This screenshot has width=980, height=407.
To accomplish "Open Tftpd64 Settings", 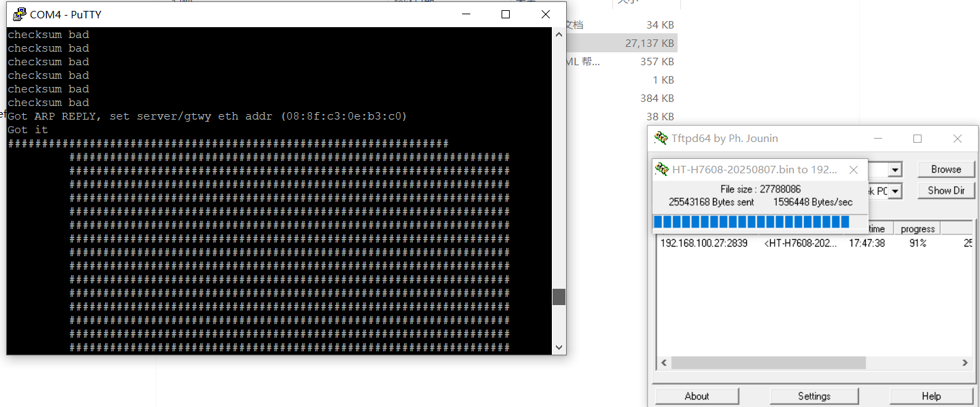I will tap(813, 396).
